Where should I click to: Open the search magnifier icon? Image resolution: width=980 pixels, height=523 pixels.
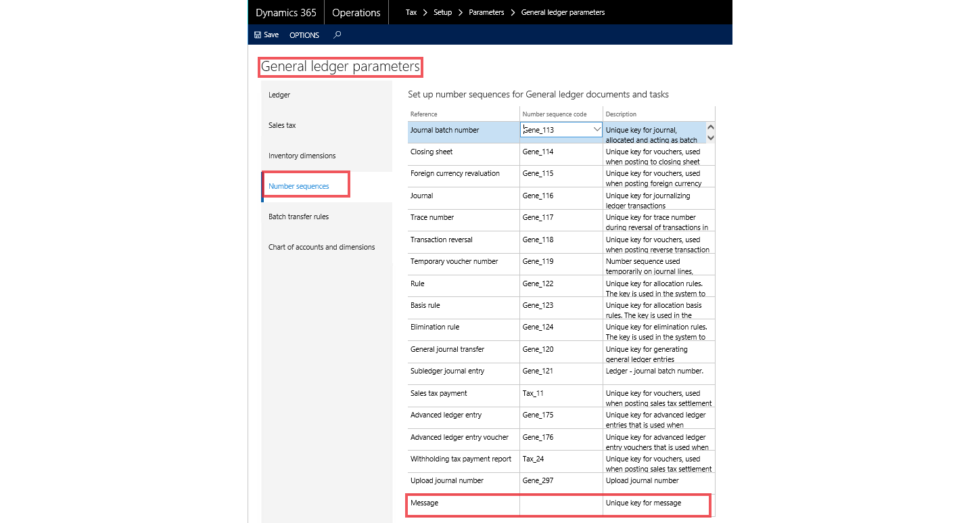[337, 35]
